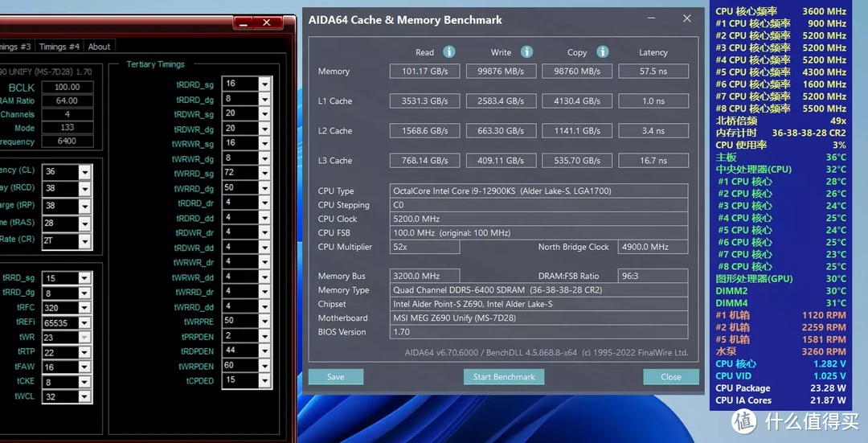This screenshot has height=443, width=868.
Task: Click Start Benchmark button
Action: click(x=504, y=376)
